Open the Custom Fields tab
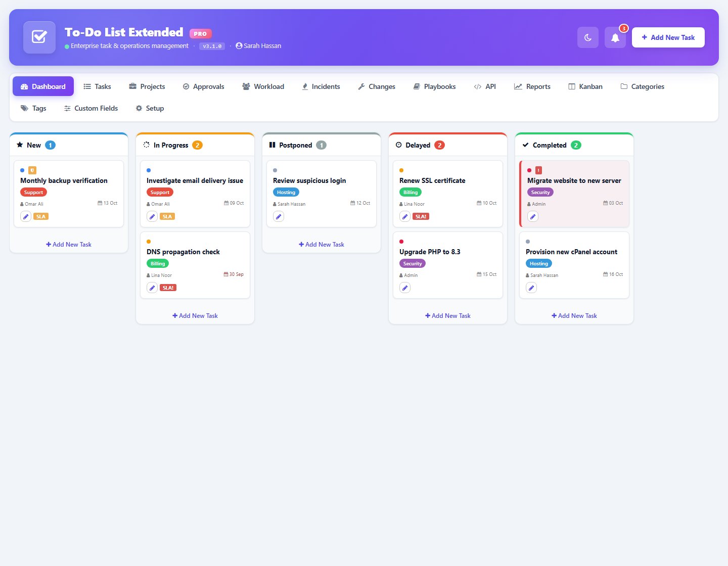This screenshot has width=728, height=566. point(91,108)
